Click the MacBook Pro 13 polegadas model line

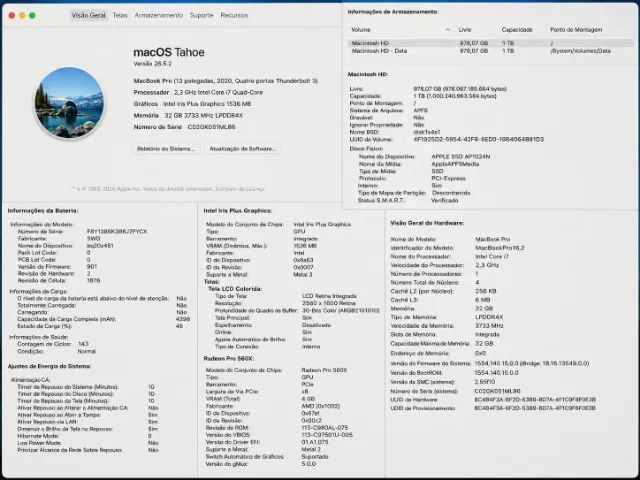[x=226, y=81]
